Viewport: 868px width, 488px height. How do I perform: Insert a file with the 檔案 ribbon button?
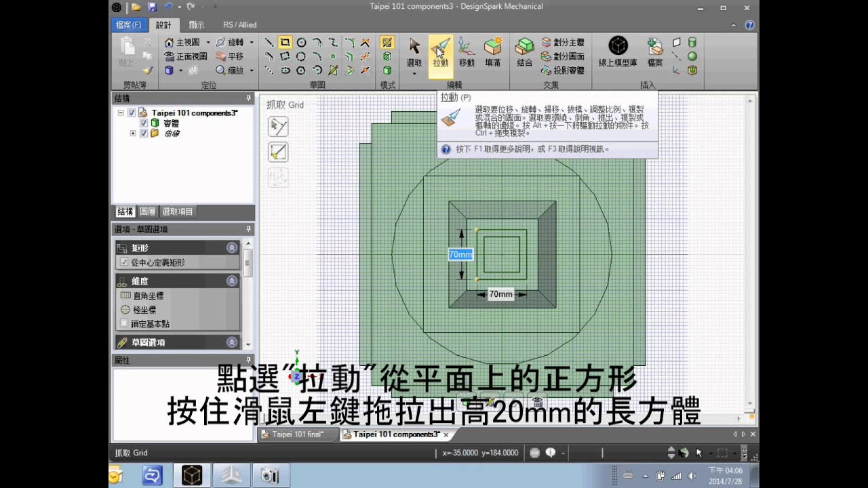pyautogui.click(x=655, y=53)
